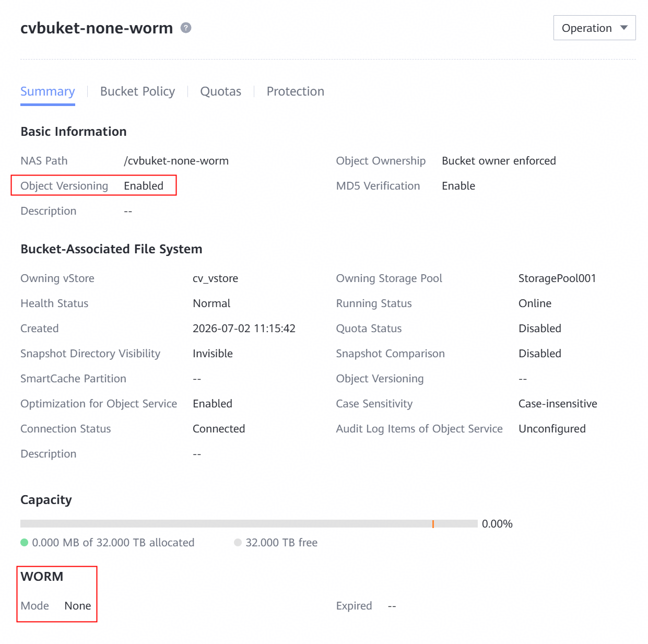Click the orange marker on capacity bar

(433, 524)
